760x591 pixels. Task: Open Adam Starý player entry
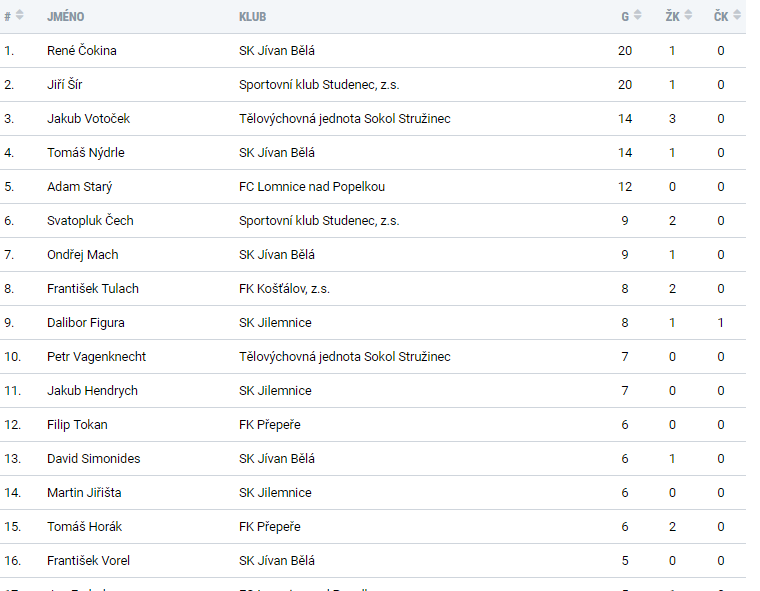[x=79, y=187]
